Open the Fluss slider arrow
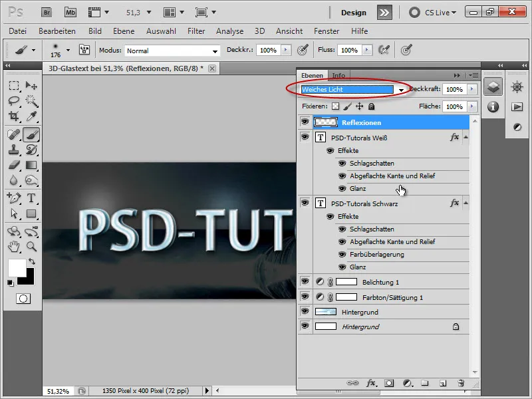The height and width of the screenshot is (399, 532). 367,51
